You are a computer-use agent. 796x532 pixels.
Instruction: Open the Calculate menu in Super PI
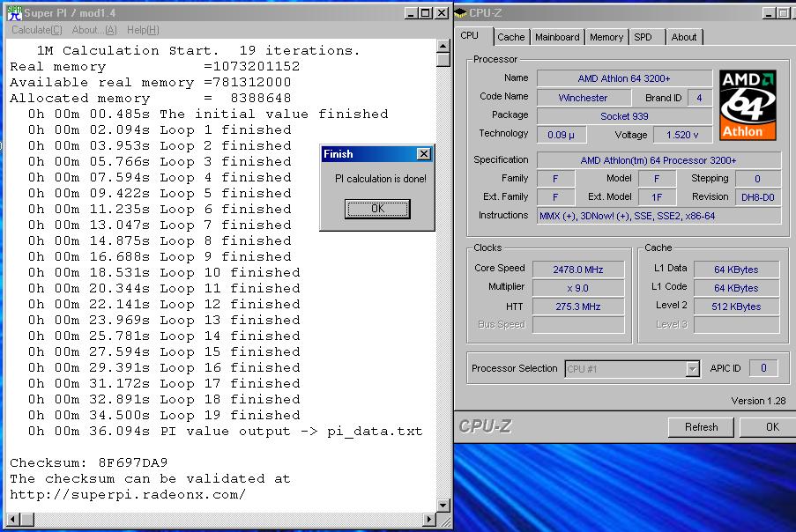(36, 30)
